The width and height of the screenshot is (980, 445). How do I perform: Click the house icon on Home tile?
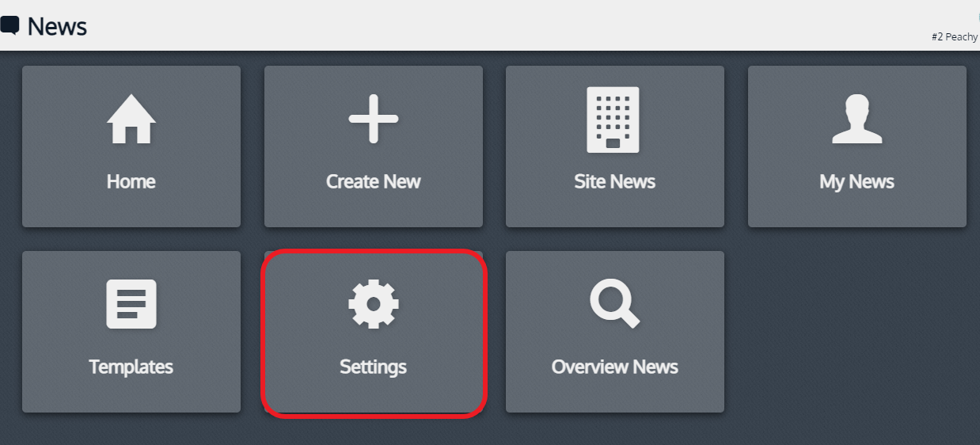point(131,119)
